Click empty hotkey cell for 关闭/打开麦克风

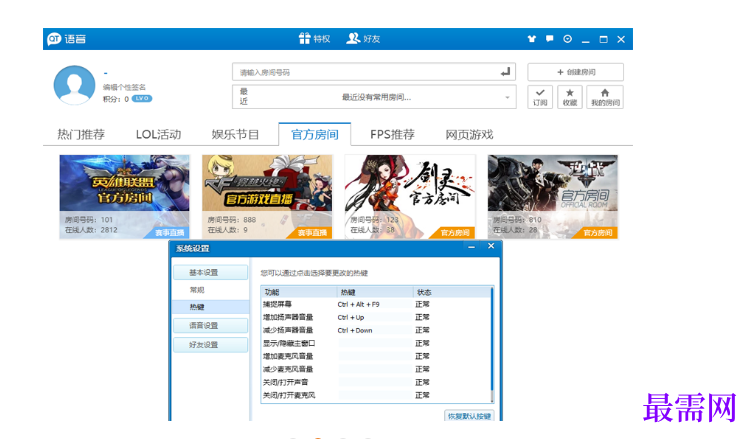pos(376,395)
